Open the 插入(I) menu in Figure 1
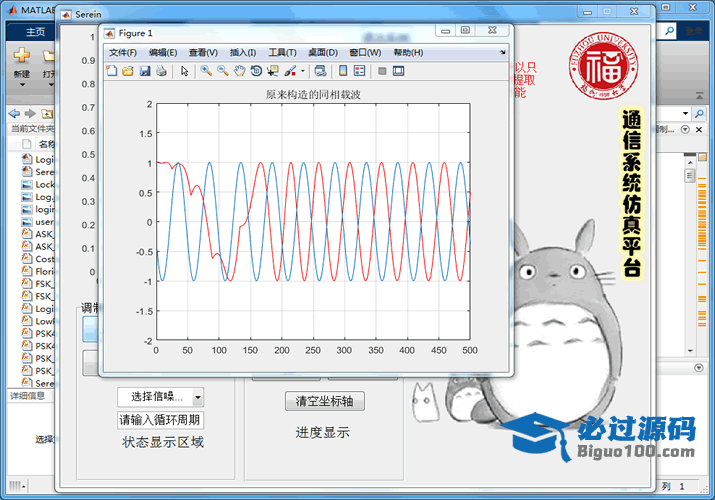 point(243,53)
